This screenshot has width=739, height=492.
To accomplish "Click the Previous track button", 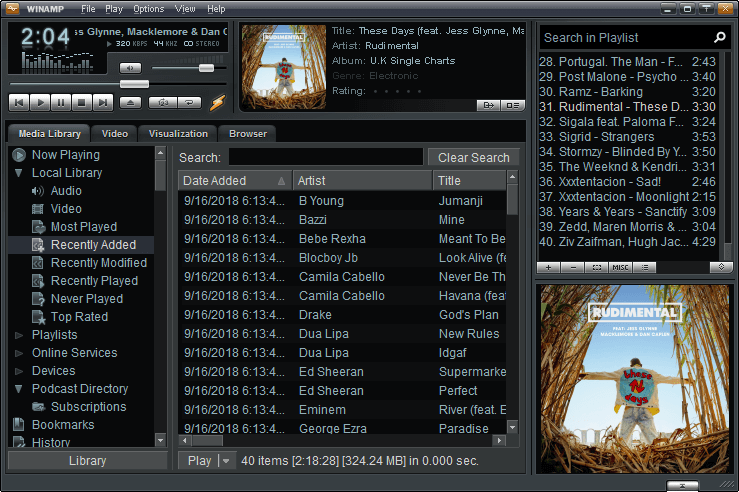I will 19,102.
